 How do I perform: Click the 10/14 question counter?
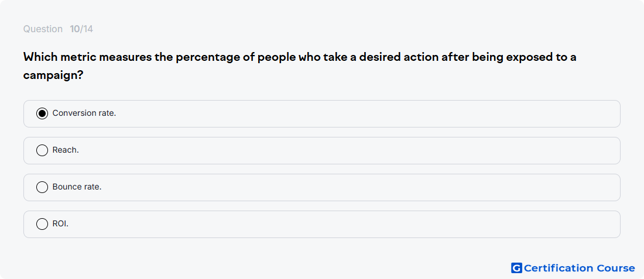tap(81, 29)
